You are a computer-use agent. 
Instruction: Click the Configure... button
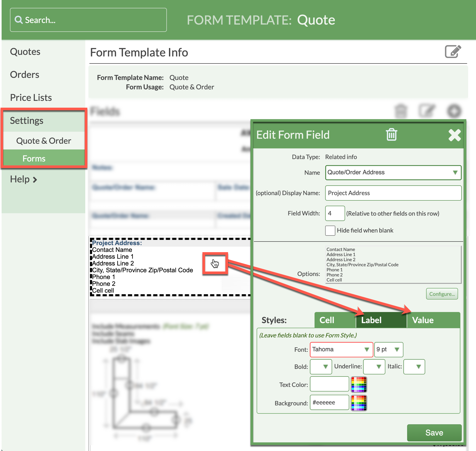[442, 294]
